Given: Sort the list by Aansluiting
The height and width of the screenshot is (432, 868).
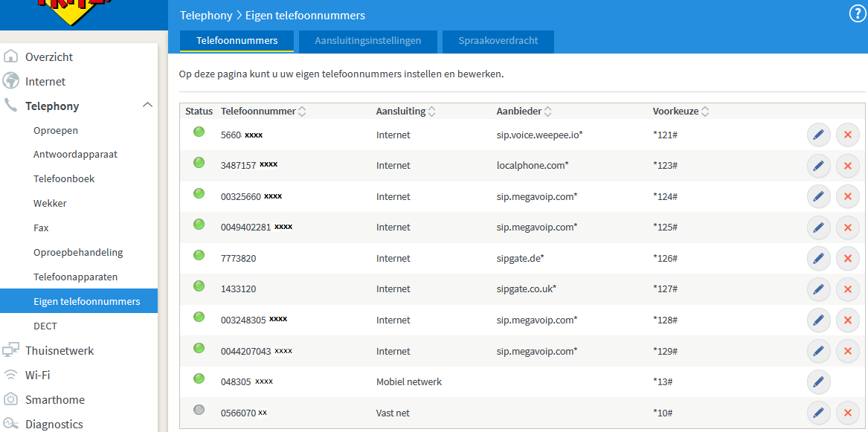Looking at the screenshot, I should pos(405,112).
